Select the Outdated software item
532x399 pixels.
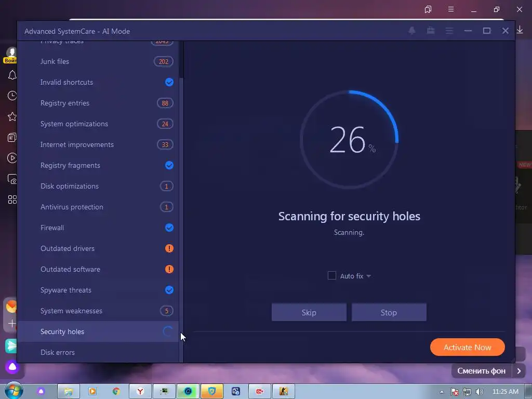click(x=98, y=269)
